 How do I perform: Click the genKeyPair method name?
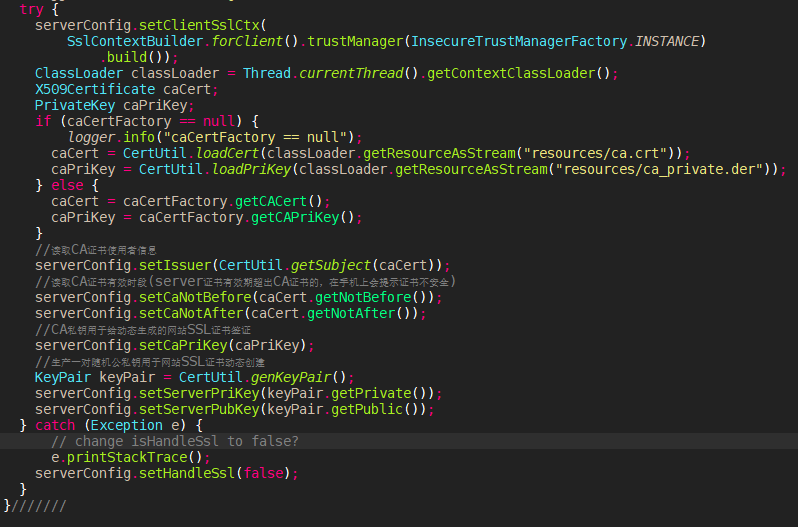coord(291,377)
